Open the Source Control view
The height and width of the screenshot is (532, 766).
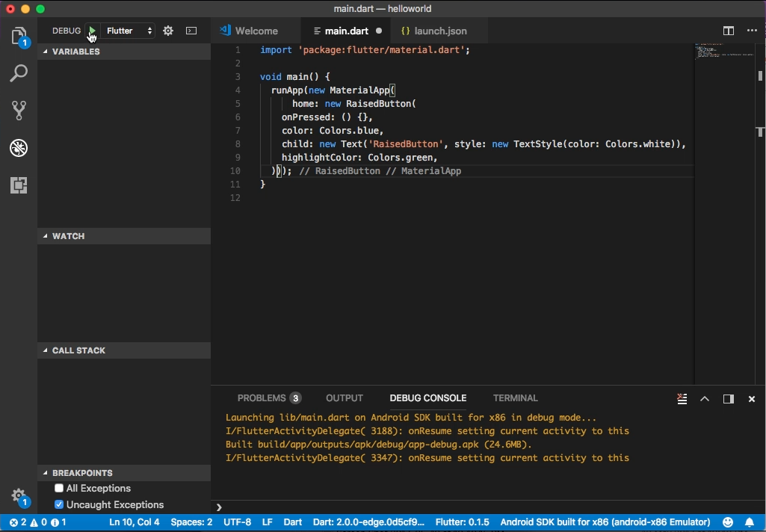pyautogui.click(x=19, y=111)
